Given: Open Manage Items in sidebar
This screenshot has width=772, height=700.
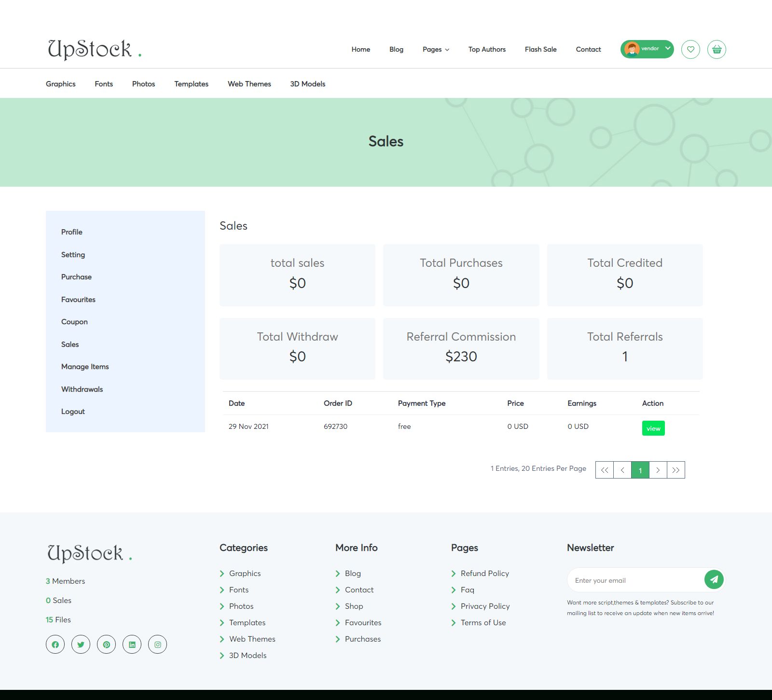Looking at the screenshot, I should point(85,367).
